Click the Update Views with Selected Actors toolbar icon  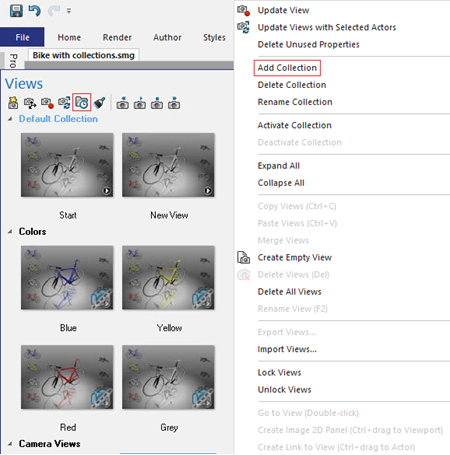click(64, 103)
